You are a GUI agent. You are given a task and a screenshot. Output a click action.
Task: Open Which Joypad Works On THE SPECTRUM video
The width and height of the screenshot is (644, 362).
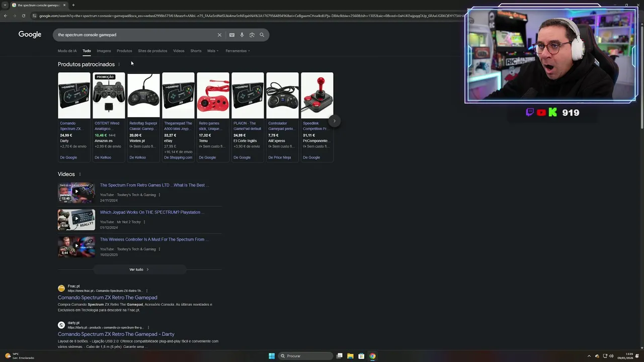tap(152, 212)
